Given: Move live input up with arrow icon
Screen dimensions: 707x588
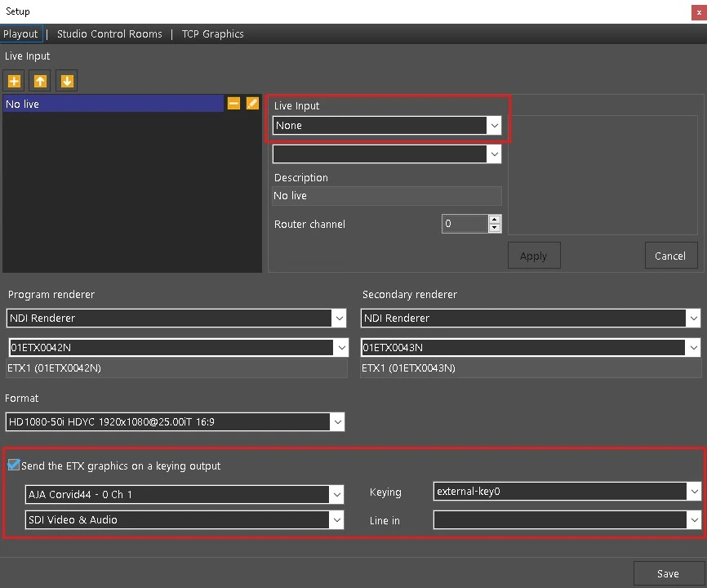Looking at the screenshot, I should pyautogui.click(x=40, y=82).
